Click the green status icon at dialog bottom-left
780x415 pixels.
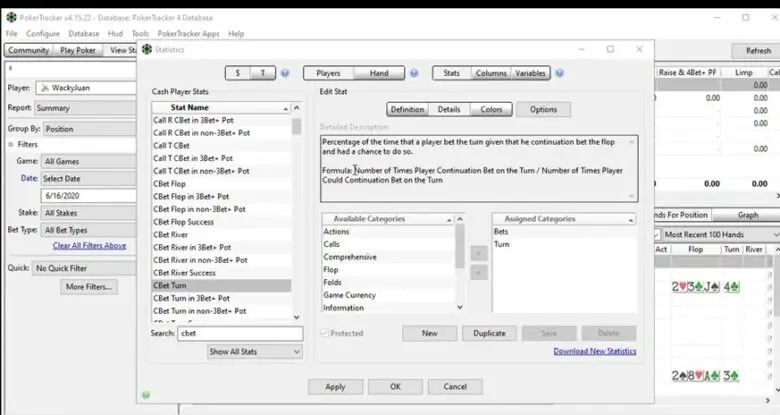[146, 395]
